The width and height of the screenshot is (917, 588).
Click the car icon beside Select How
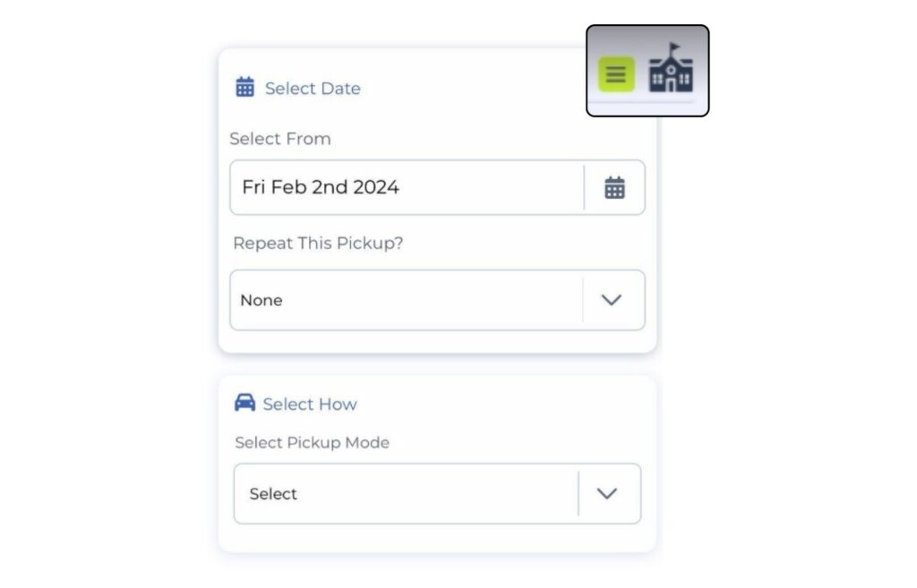pyautogui.click(x=244, y=403)
